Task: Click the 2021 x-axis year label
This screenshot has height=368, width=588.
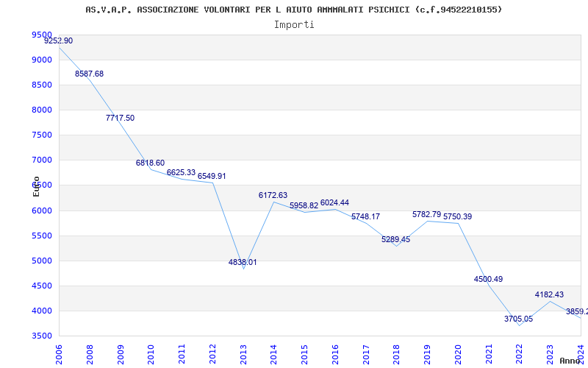Action: 489,355
